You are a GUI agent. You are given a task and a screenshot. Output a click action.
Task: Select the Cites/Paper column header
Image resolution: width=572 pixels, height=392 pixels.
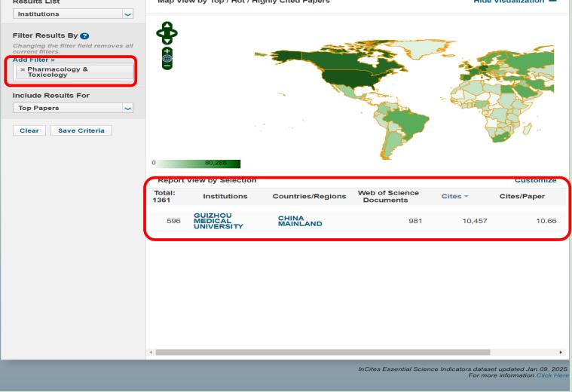pos(522,196)
